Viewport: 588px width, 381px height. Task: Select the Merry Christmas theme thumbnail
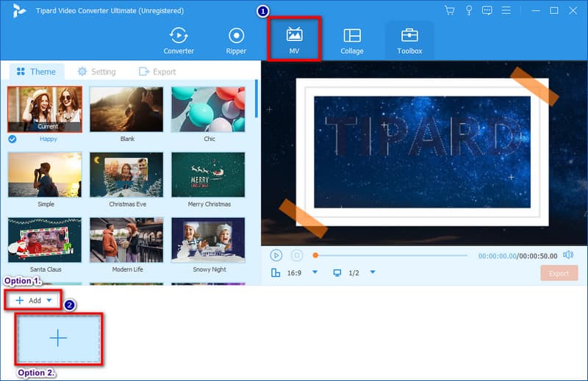(208, 175)
